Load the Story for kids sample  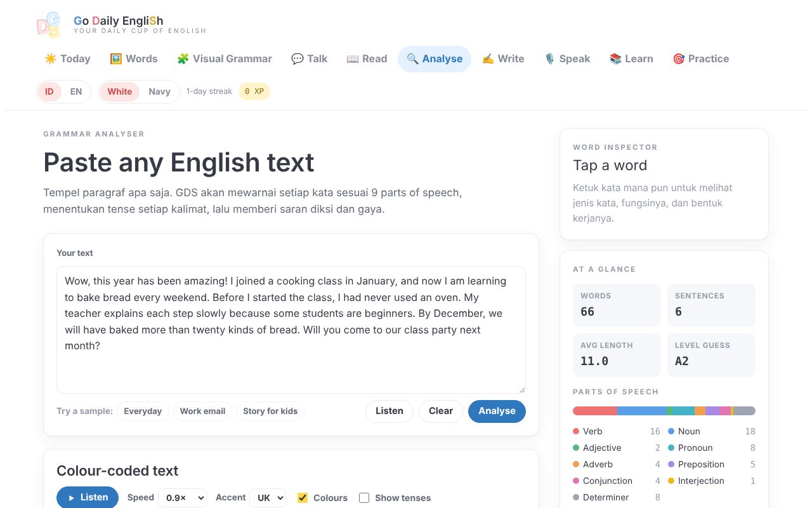pyautogui.click(x=270, y=411)
